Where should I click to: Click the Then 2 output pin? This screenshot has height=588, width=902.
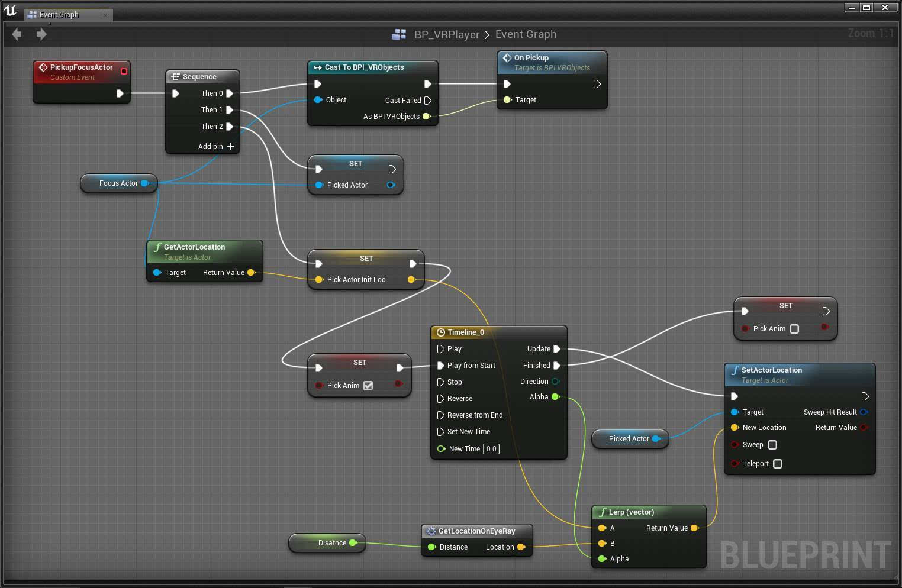tap(230, 127)
